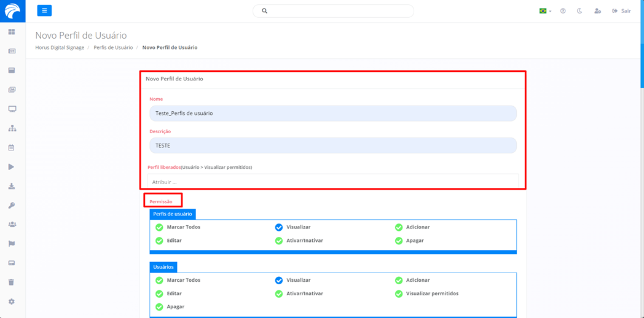Click the Nome text input field
This screenshot has height=318, width=644.
pyautogui.click(x=332, y=113)
